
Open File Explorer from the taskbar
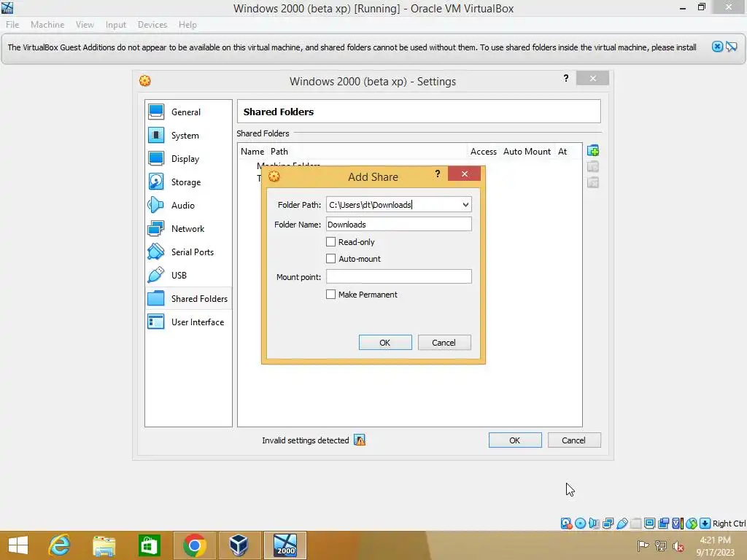point(104,545)
